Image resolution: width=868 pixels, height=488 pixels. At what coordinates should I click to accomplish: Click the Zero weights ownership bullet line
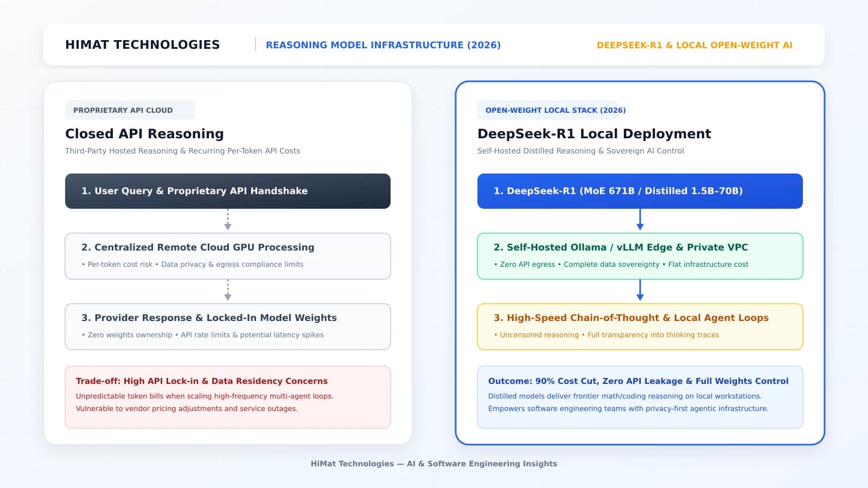(202, 335)
